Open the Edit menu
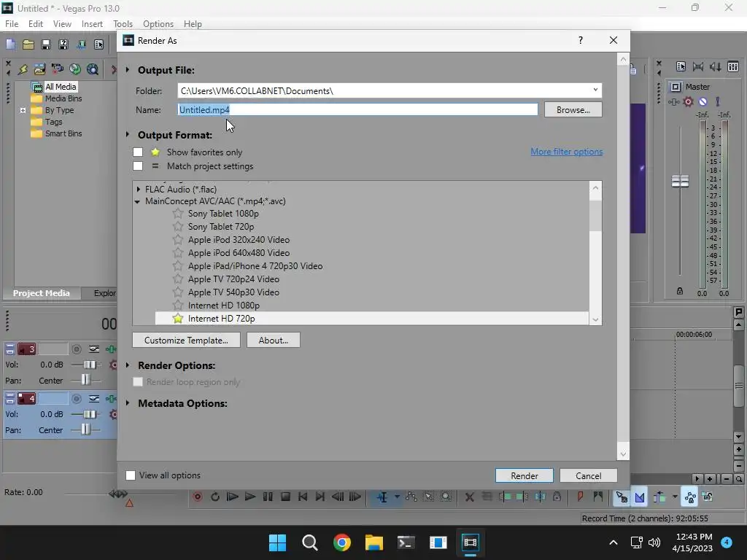The height and width of the screenshot is (560, 747). tap(35, 24)
